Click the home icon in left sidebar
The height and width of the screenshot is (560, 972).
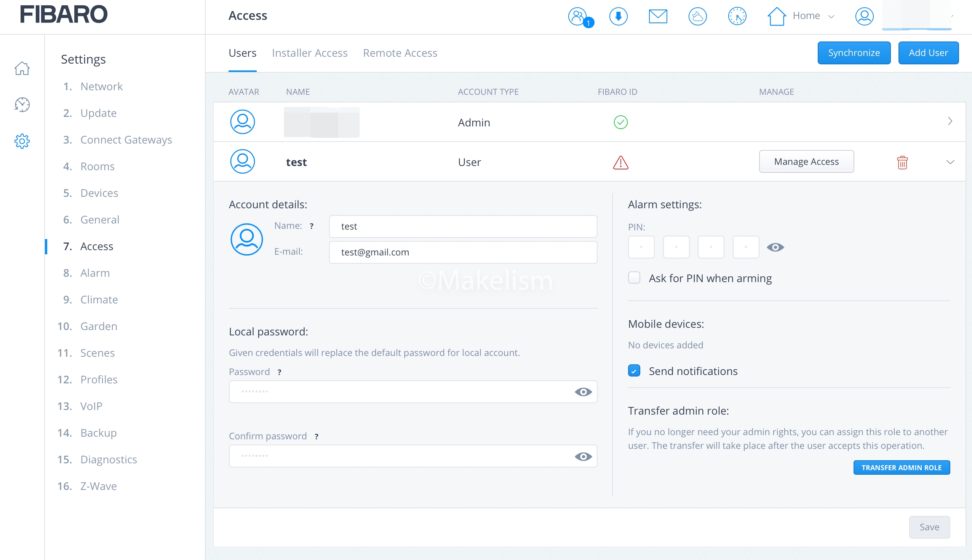[22, 69]
